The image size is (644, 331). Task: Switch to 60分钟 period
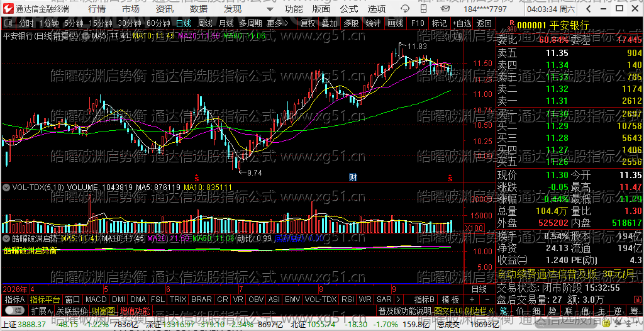158,23
